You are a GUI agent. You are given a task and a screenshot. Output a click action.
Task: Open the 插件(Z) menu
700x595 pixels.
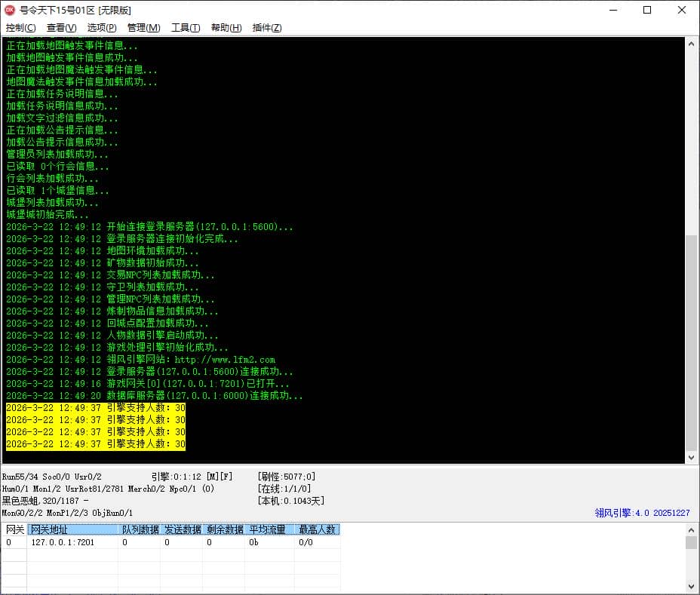tap(267, 28)
